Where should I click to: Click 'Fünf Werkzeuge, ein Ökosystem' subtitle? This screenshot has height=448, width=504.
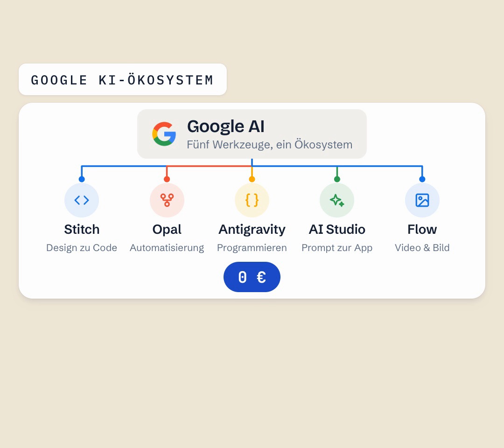270,145
